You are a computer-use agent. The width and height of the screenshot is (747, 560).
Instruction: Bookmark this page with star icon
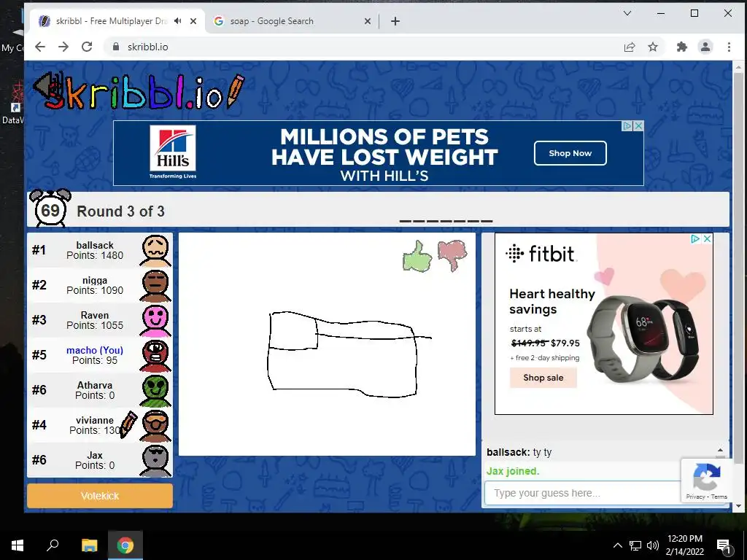coord(653,47)
